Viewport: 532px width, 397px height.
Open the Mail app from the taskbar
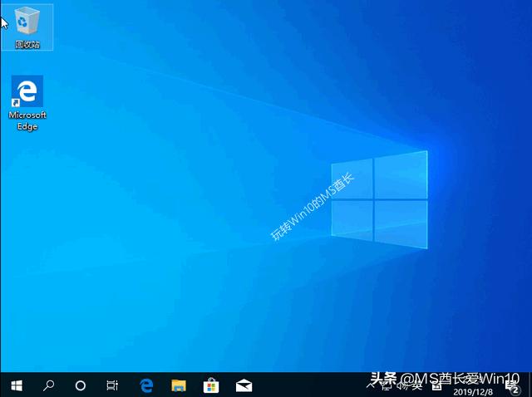point(244,385)
